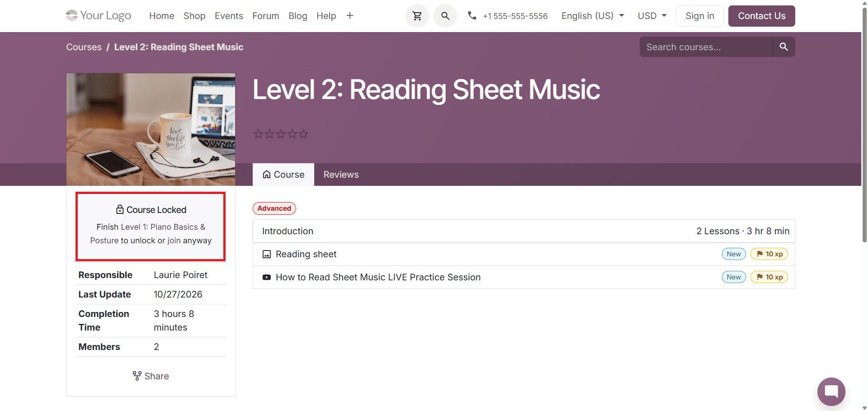Open the Events menu item
Viewport: 868px width, 411px height.
tap(229, 16)
